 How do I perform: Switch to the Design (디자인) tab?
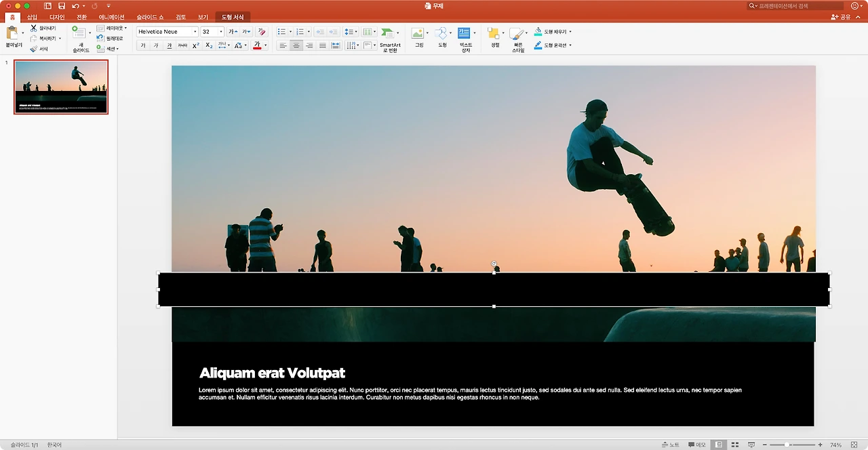click(57, 17)
